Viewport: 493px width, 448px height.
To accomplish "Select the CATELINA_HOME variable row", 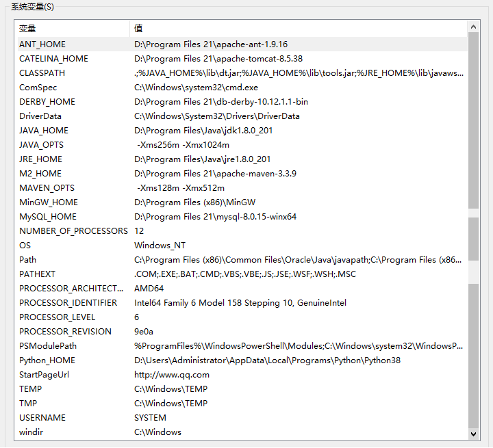I will pyautogui.click(x=242, y=59).
